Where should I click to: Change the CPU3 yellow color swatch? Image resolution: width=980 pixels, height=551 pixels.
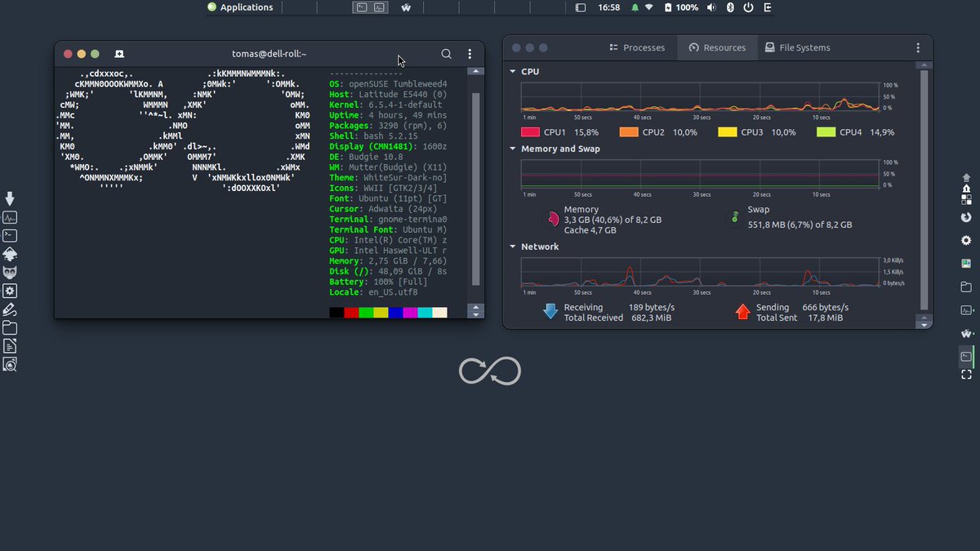point(727,132)
